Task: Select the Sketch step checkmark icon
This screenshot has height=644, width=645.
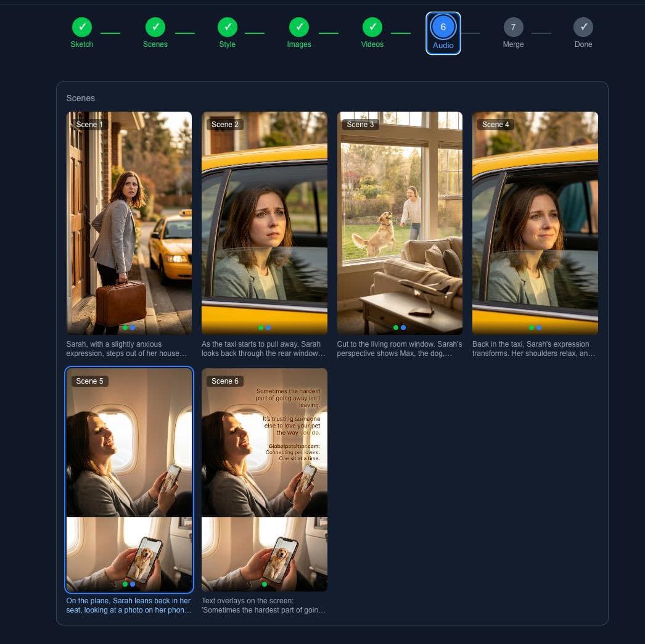Action: tap(82, 27)
